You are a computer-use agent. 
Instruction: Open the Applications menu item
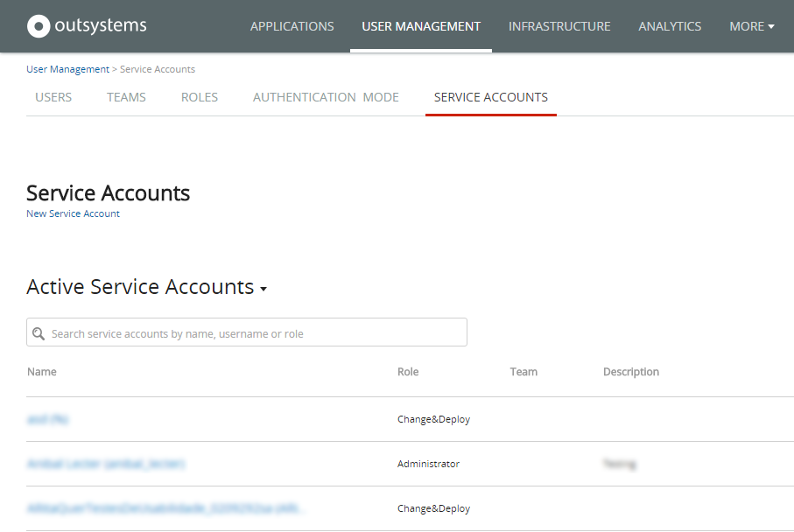292,26
